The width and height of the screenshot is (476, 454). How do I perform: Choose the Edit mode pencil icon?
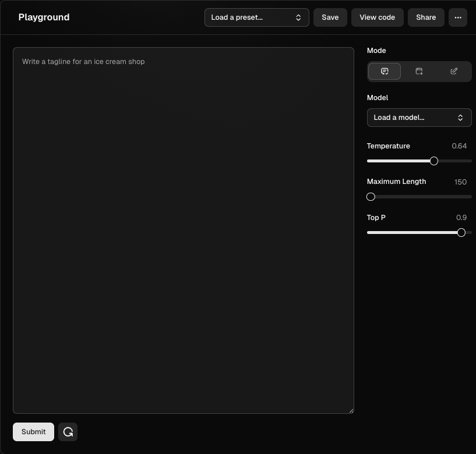(454, 71)
